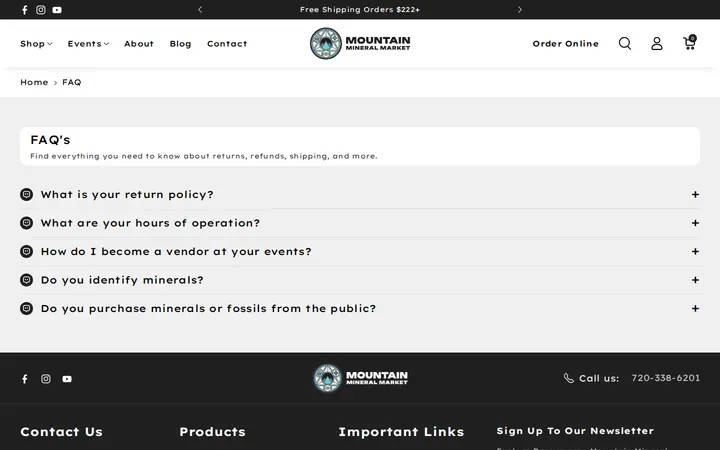Expand plus for become a vendor question
Viewport: 720px width, 450px height.
pos(695,252)
